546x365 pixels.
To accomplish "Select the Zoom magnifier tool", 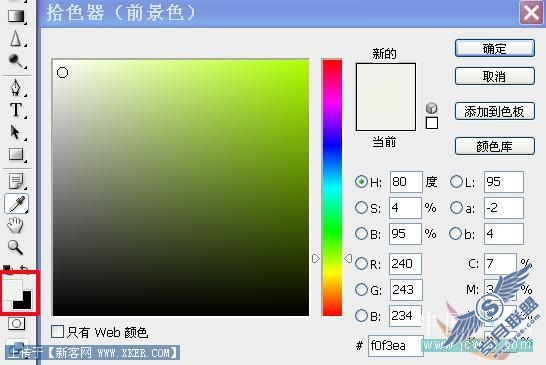I will click(15, 247).
